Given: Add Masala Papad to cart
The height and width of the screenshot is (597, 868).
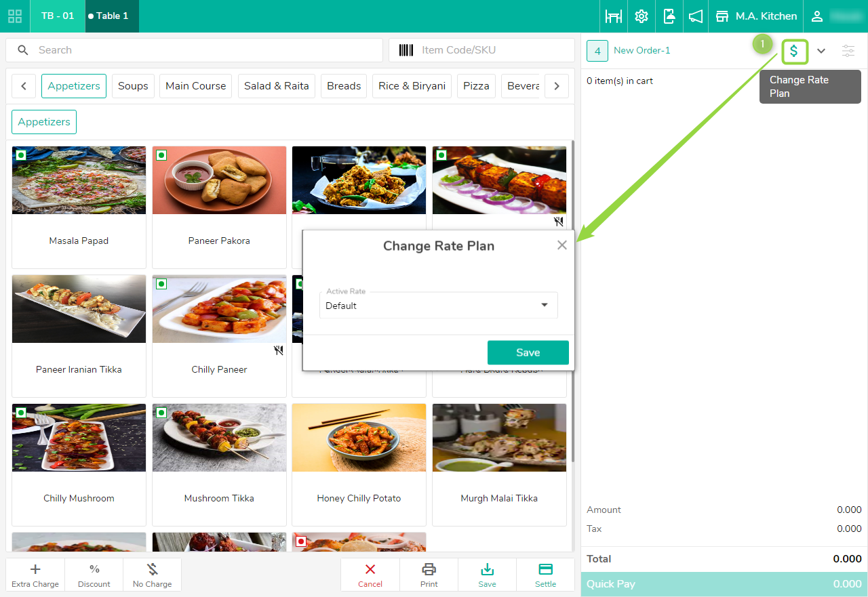Looking at the screenshot, I should click(79, 207).
